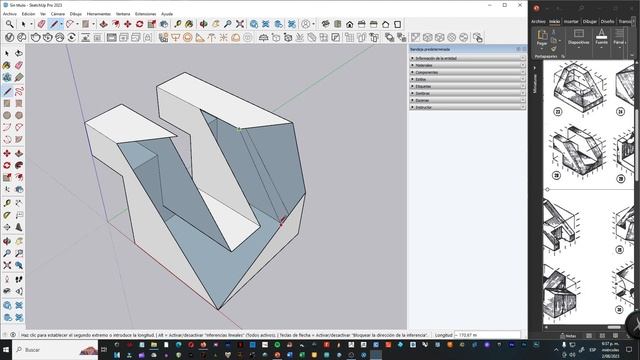Expand the Componentes panel
The image size is (640, 360).
(467, 72)
